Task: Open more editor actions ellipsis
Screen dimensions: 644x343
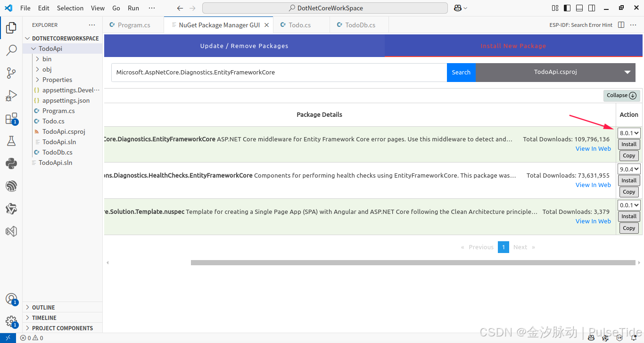Action: tap(634, 25)
